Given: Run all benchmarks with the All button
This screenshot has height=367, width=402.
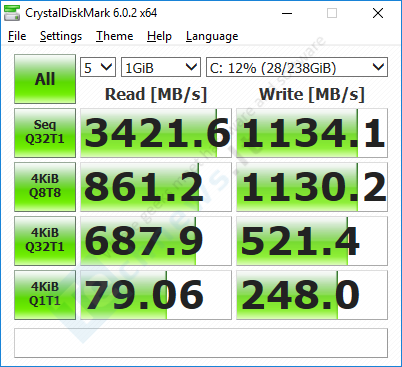Looking at the screenshot, I should coord(45,79).
